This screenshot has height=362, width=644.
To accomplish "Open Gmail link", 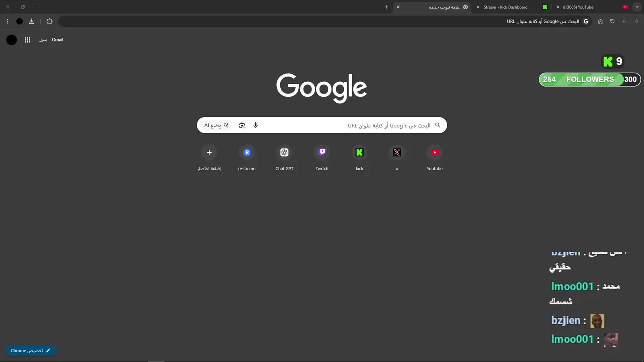I will click(58, 40).
